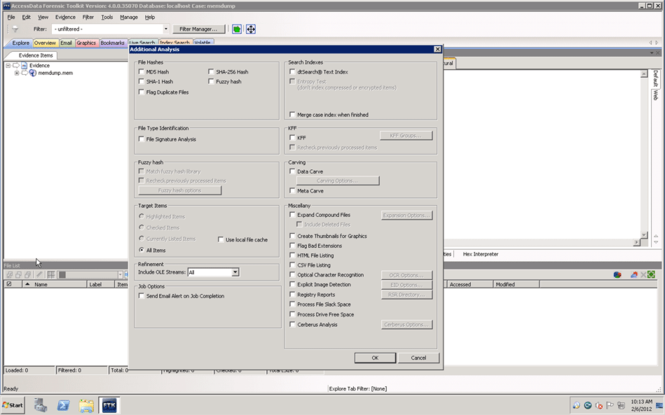Screen dimensions: 665x415
Task: Click the Evidence Items tab
Action: coord(36,55)
